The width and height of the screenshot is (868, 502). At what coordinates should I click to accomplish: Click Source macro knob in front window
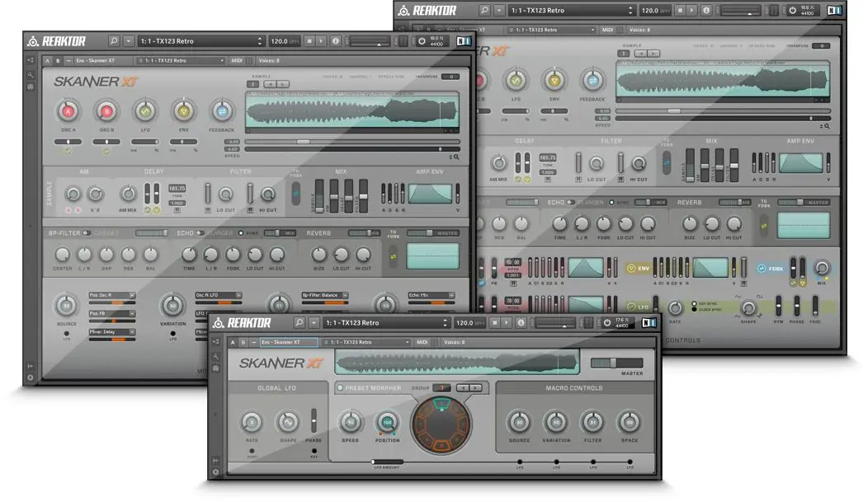[x=519, y=422]
